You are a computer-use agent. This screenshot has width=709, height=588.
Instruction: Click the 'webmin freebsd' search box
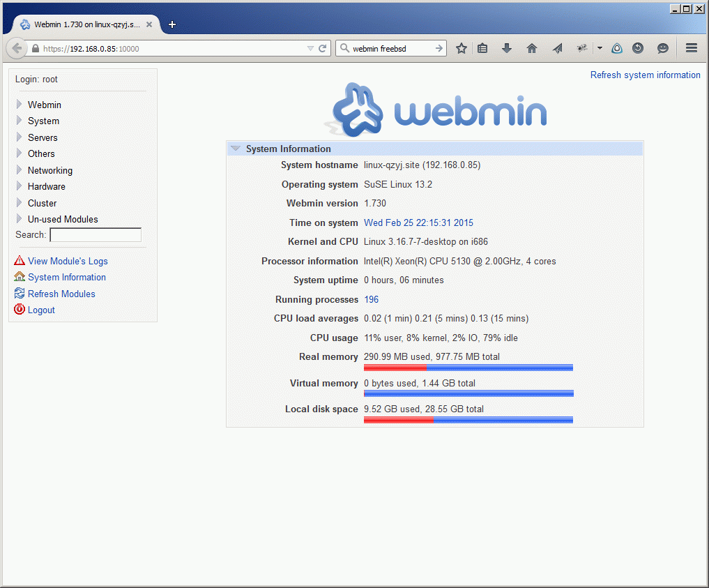[392, 48]
